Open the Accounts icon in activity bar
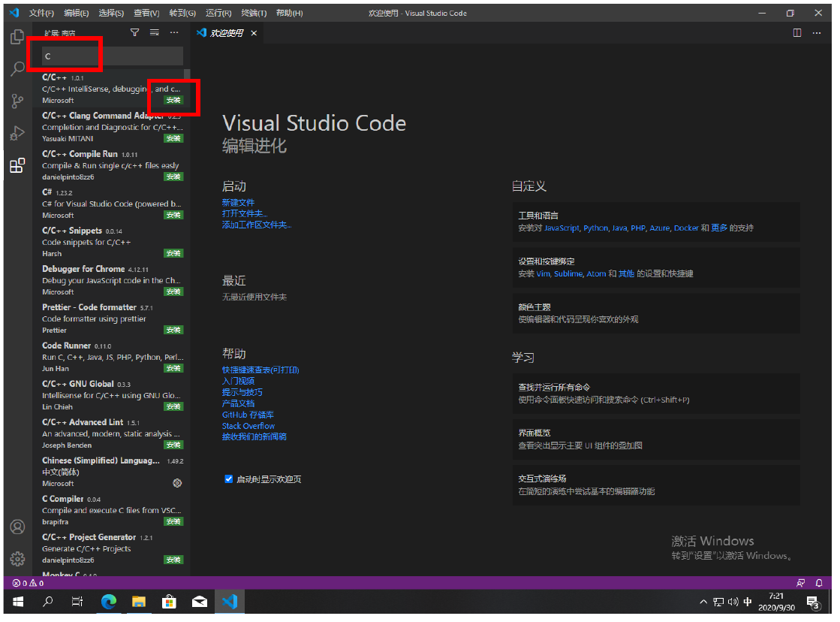840x622 pixels. (17, 527)
